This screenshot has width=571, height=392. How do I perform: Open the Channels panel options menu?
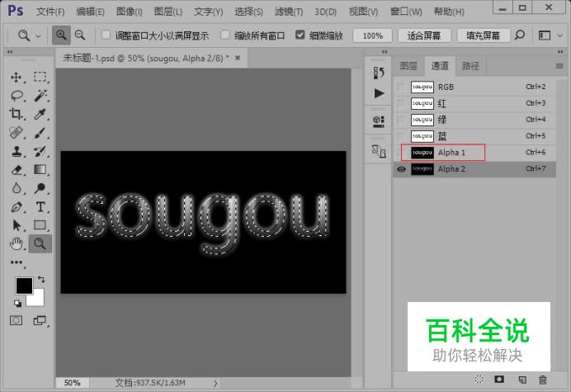(559, 66)
